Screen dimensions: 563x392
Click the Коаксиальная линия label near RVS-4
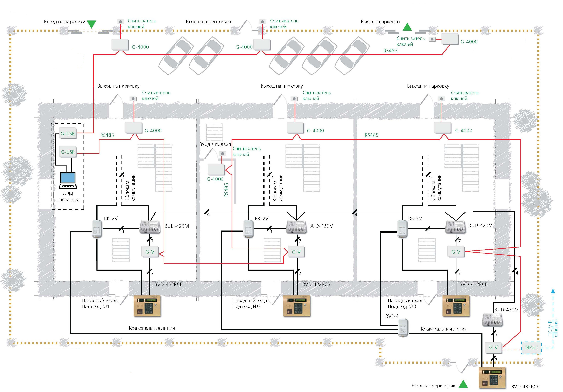click(x=444, y=329)
